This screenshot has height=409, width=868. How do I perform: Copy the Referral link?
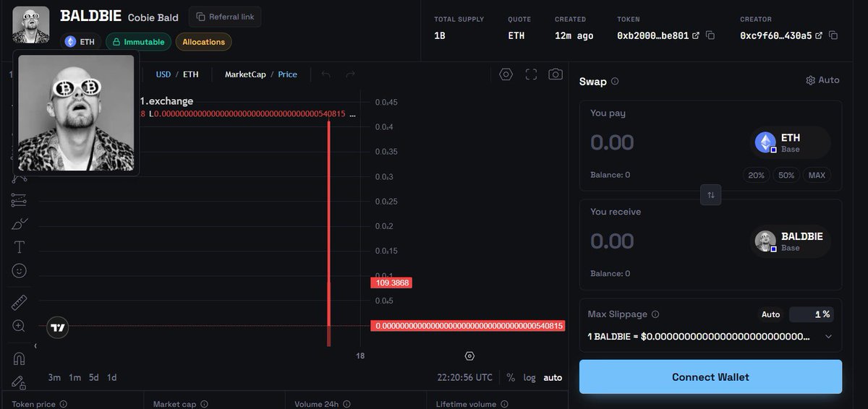coord(225,17)
